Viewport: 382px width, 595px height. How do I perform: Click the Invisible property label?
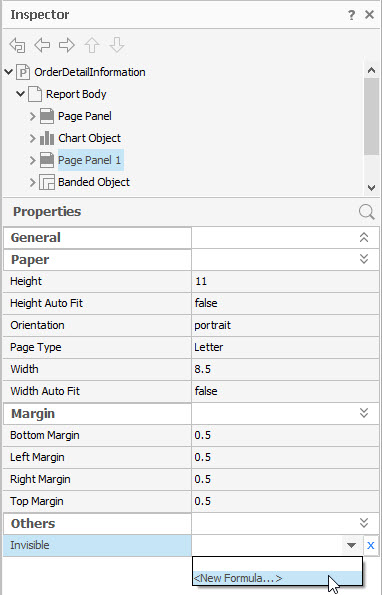click(30, 545)
